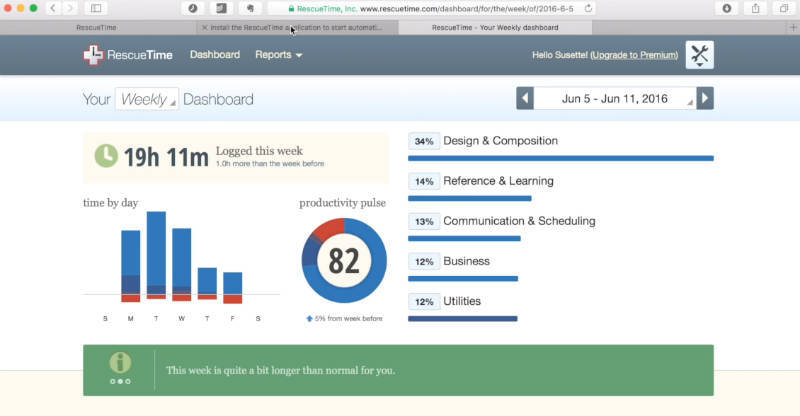Open Reference & Learning category
The height and width of the screenshot is (416, 800).
click(498, 181)
